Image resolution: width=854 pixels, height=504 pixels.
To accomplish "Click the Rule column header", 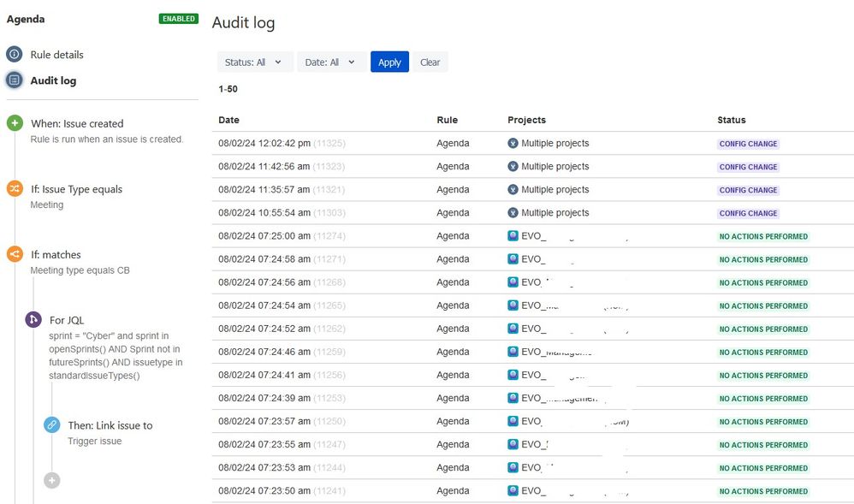I will click(448, 120).
